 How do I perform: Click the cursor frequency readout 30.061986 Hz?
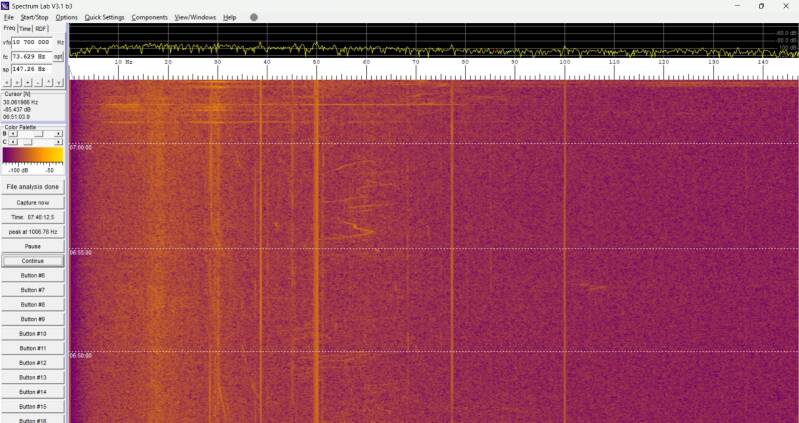(x=21, y=102)
